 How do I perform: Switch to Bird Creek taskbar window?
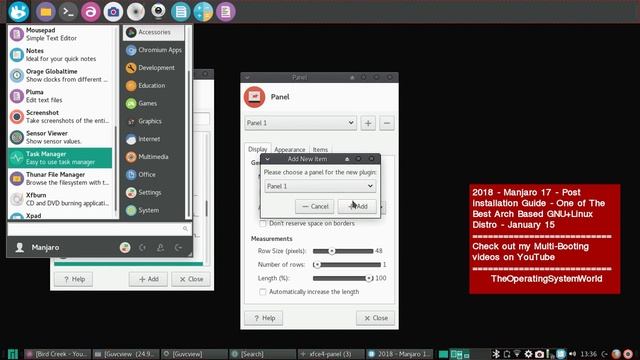click(x=57, y=354)
